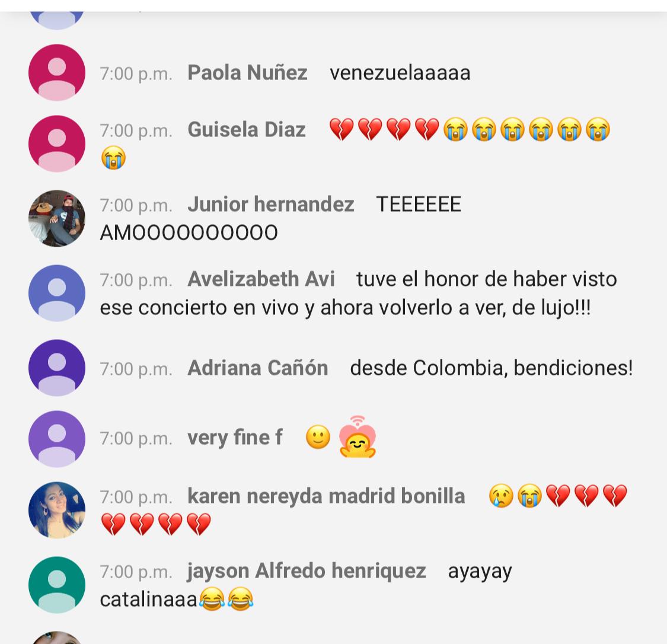
Task: Open karen nereyda madrid bonilla's profile photo
Action: (57, 510)
